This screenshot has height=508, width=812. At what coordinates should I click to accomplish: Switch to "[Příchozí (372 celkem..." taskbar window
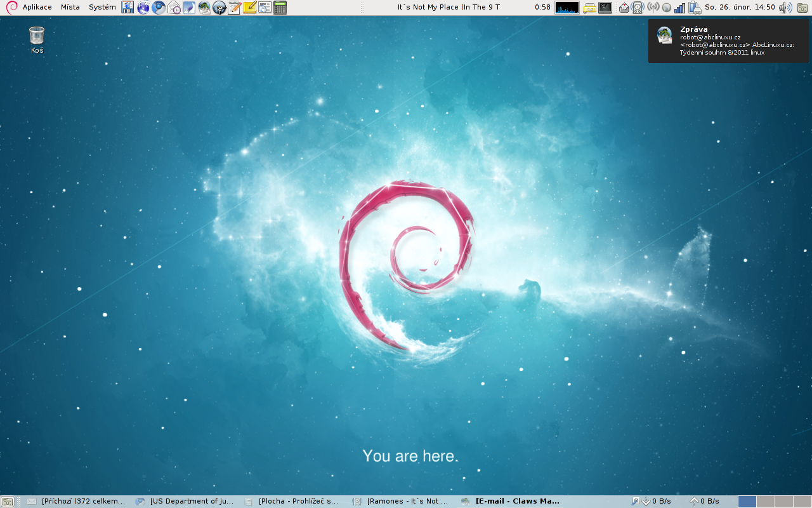(x=77, y=501)
